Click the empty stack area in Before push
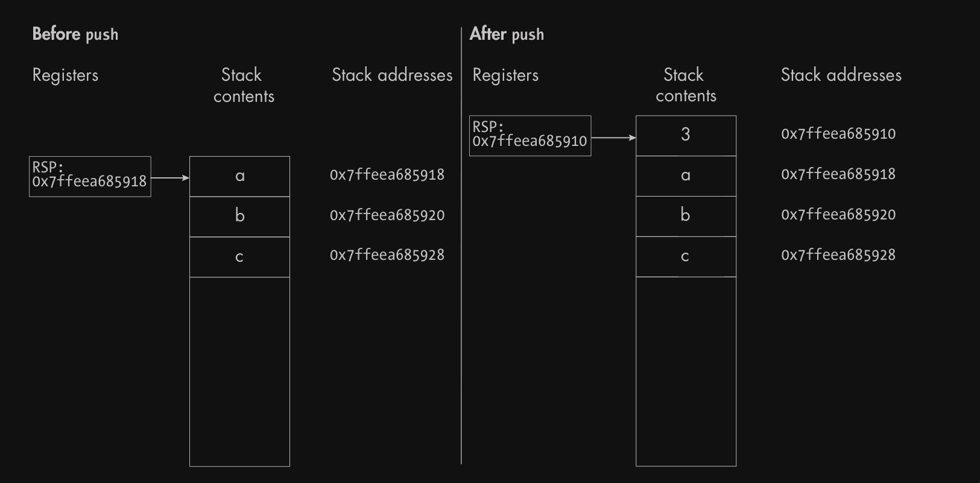980x483 pixels. pos(239,371)
